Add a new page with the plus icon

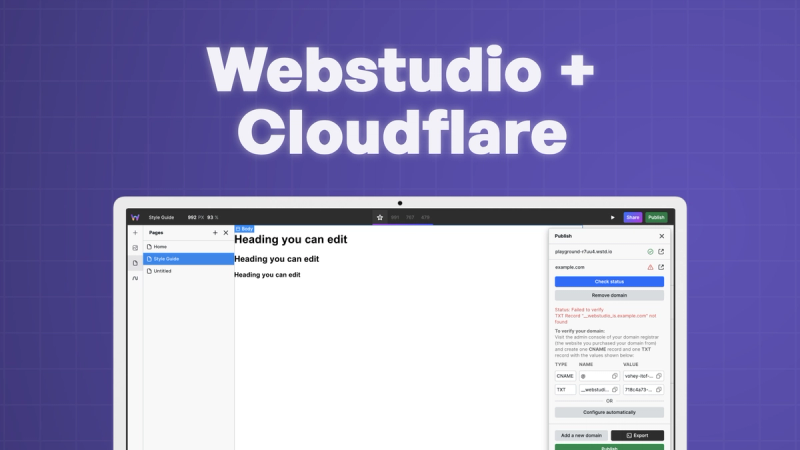(215, 233)
